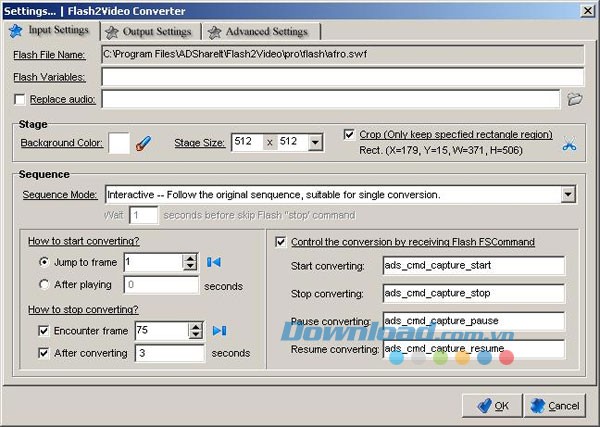Switch to the Advanced Settings tab
This screenshot has width=600, height=427.
coord(261,31)
